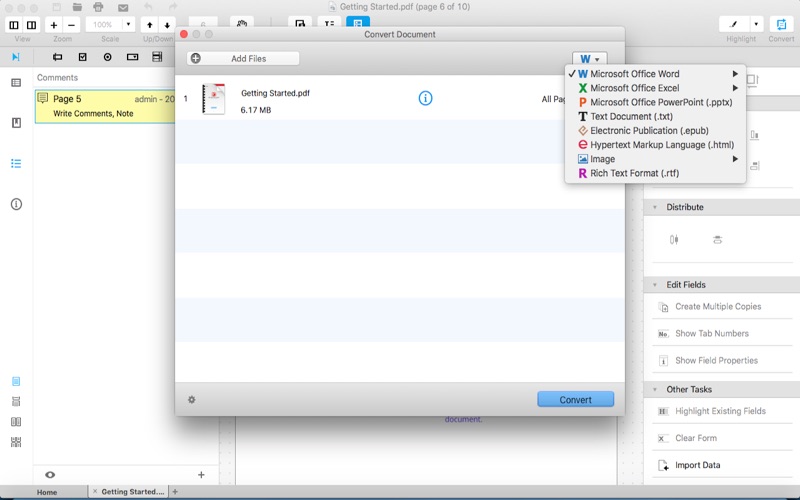
Task: Click the print icon in title bar
Action: coord(98,7)
